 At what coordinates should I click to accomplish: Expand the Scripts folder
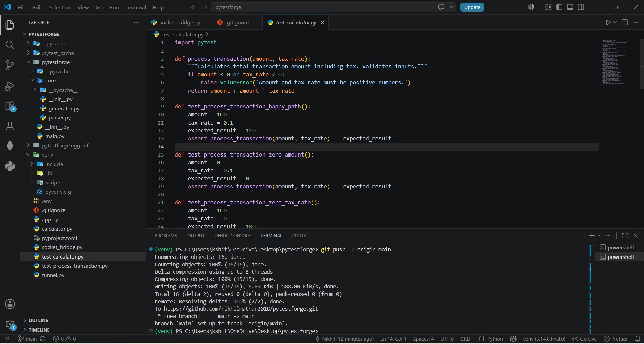click(32, 183)
